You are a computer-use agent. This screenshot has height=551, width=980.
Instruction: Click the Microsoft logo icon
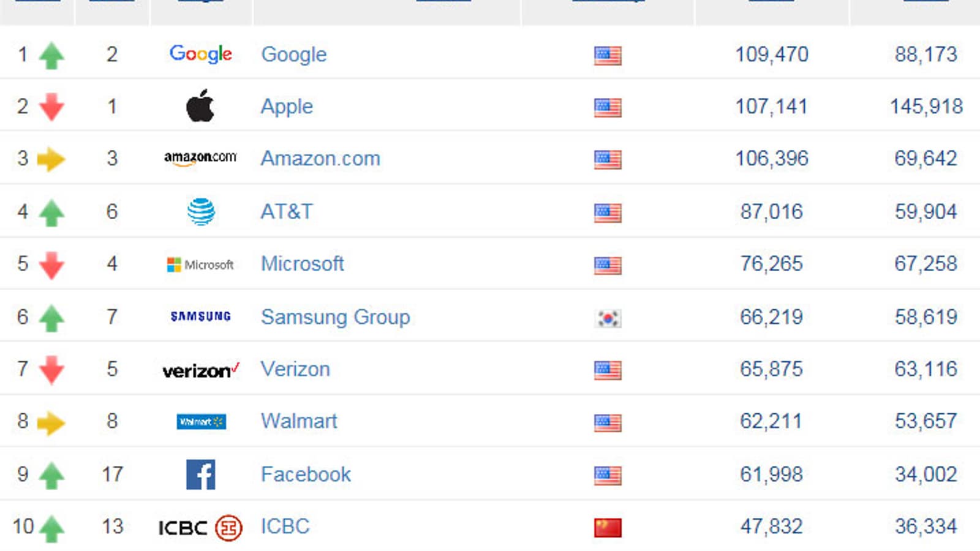pyautogui.click(x=200, y=264)
